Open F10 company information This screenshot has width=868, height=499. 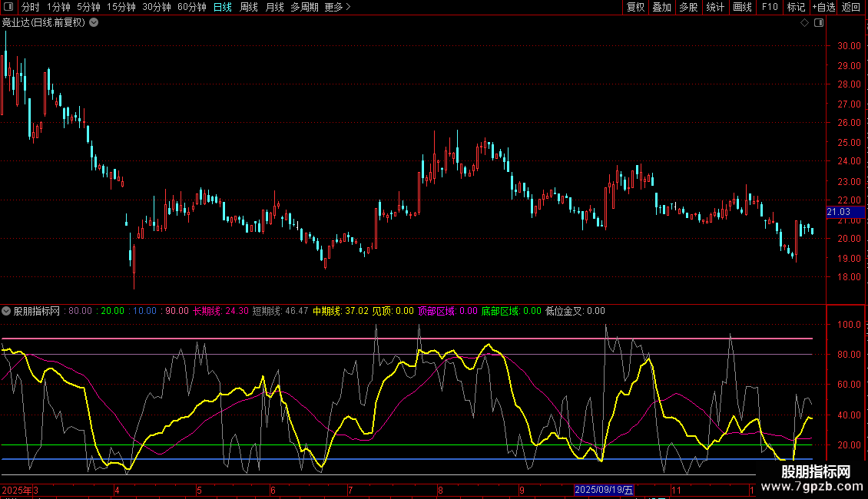[x=769, y=7]
